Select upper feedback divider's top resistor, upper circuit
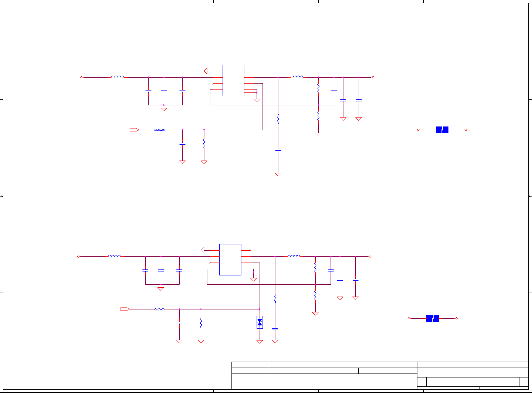 pos(318,88)
